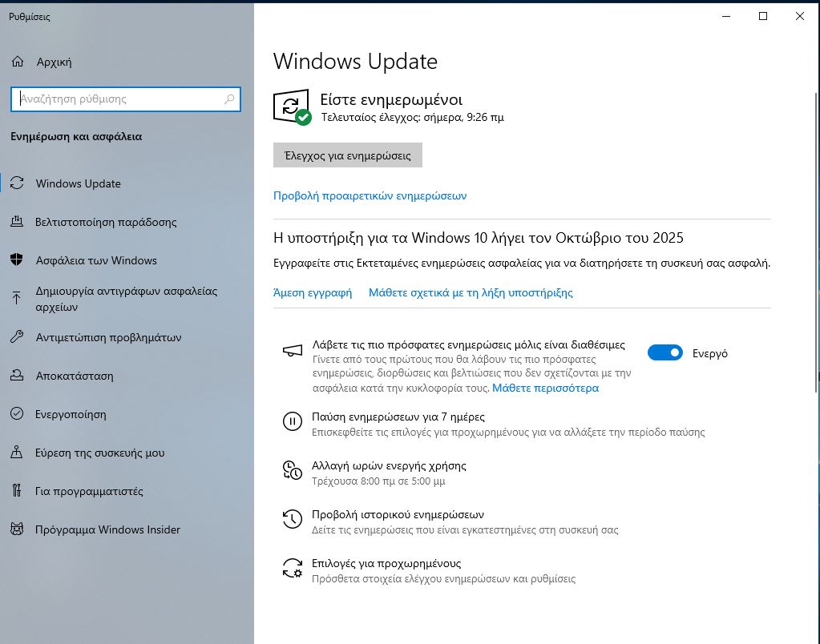Select Αποκατάσταση in sidebar
This screenshot has height=644, width=820.
coord(127,376)
